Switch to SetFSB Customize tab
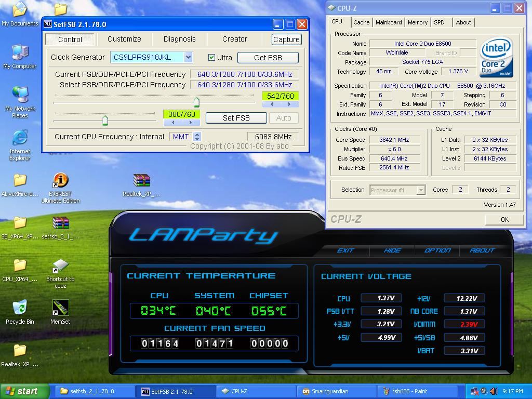 pyautogui.click(x=124, y=39)
